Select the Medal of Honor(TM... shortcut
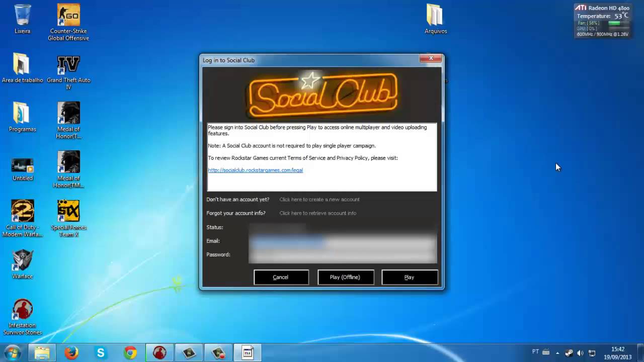The width and height of the screenshot is (644, 362). tap(68, 169)
